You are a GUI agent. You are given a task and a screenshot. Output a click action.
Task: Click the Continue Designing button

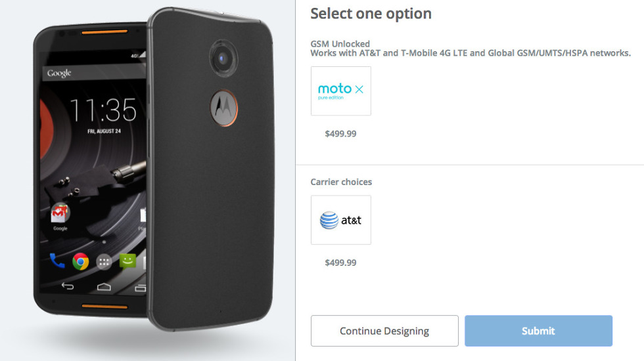[384, 331]
